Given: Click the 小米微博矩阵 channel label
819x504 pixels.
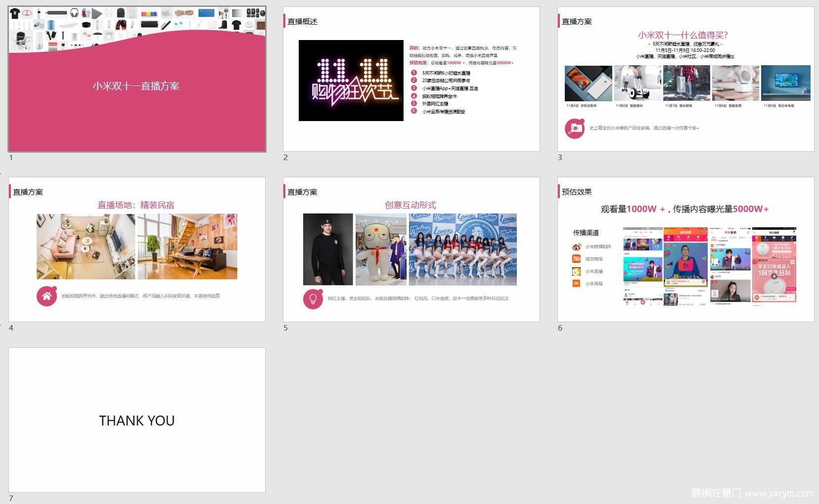Looking at the screenshot, I should point(598,247).
